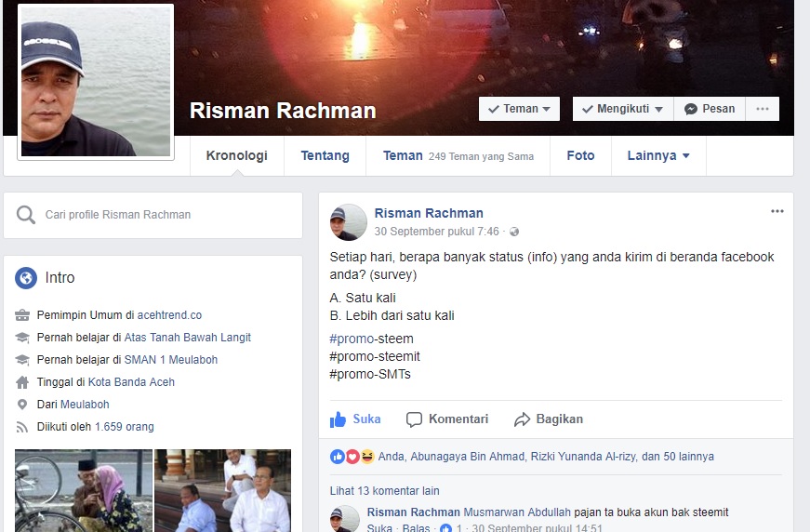810x532 pixels.
Task: Share the post with the Bagikan button
Action: pyautogui.click(x=548, y=419)
